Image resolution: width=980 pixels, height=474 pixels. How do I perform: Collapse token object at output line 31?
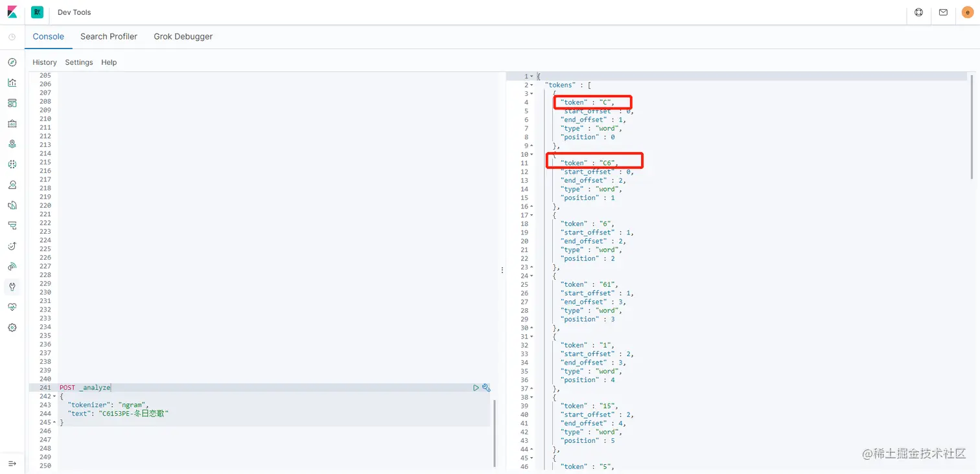pos(532,337)
